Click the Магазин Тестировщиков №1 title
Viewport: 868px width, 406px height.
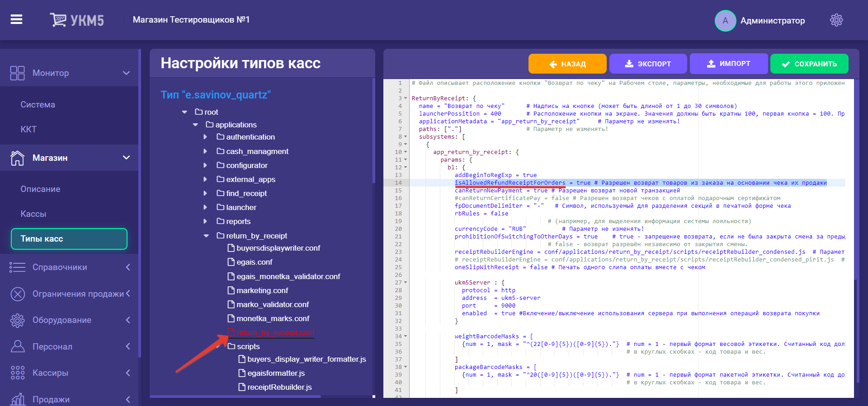pyautogui.click(x=191, y=20)
